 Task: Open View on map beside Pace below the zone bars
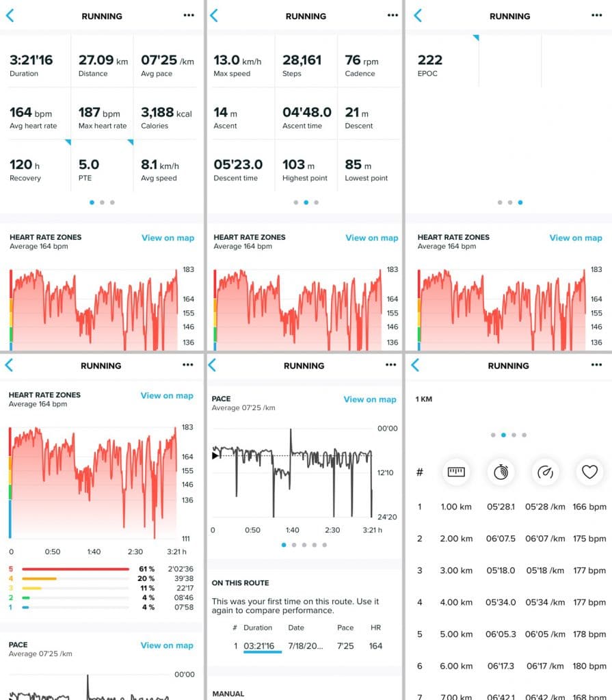(x=167, y=645)
